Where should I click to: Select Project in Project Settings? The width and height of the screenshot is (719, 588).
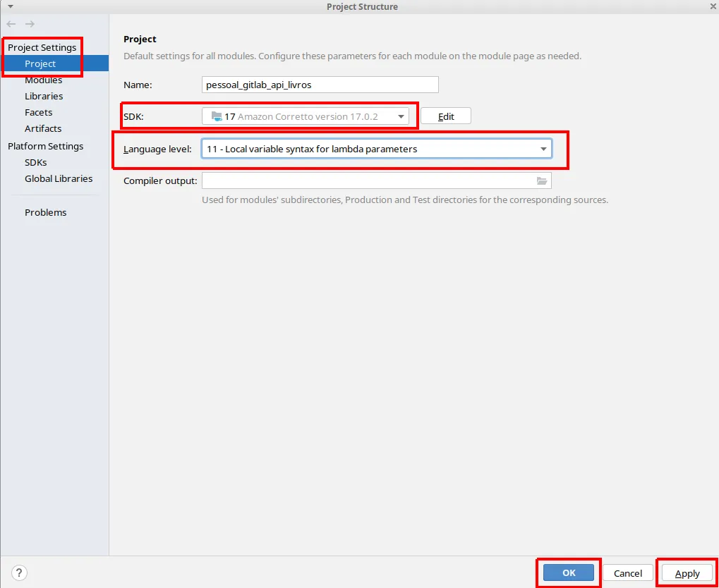click(54, 63)
